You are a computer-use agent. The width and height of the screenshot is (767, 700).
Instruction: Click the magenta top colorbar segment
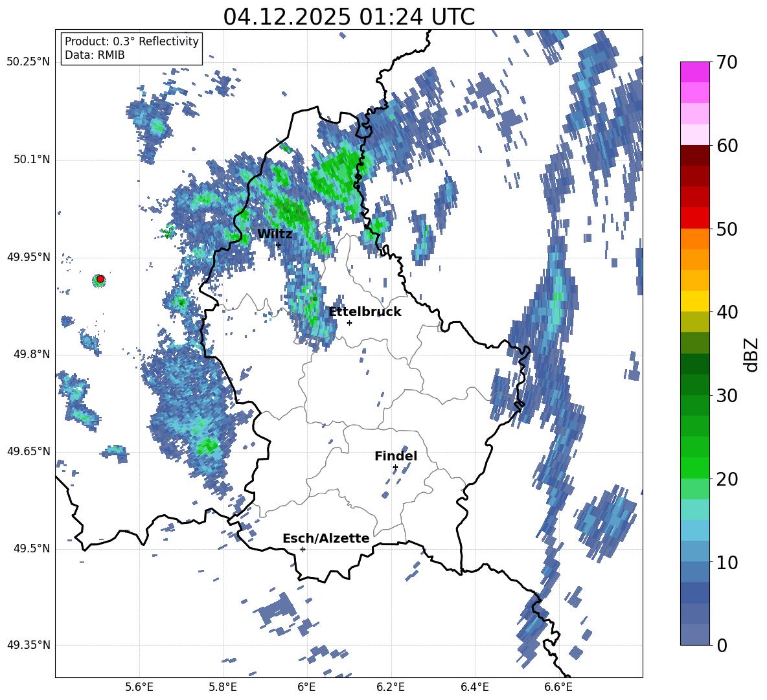pyautogui.click(x=694, y=72)
